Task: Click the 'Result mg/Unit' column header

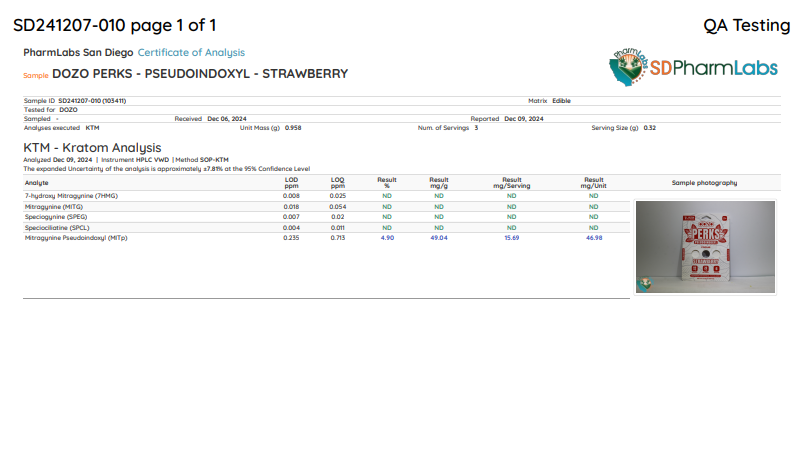Action: (x=594, y=183)
